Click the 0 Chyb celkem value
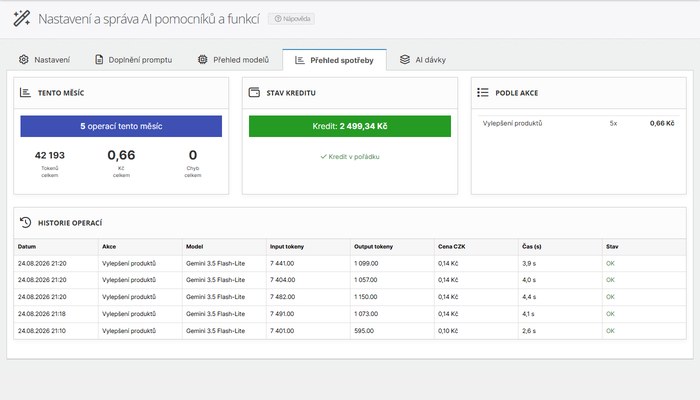700x400 pixels. [x=193, y=155]
